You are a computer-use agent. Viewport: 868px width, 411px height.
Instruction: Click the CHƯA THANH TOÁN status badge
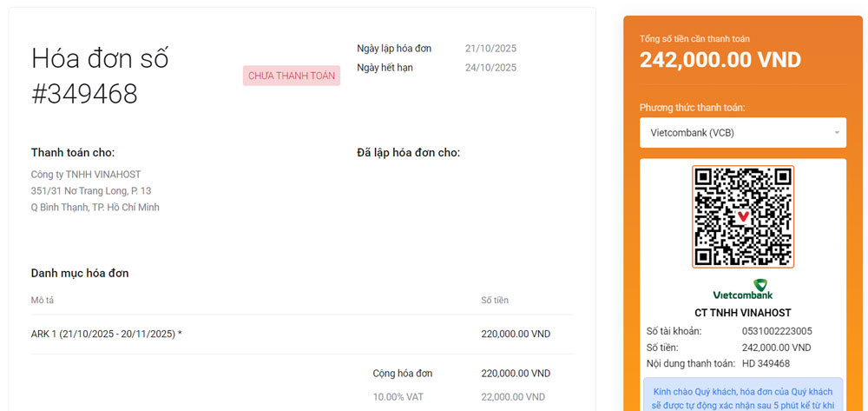pyautogui.click(x=291, y=76)
